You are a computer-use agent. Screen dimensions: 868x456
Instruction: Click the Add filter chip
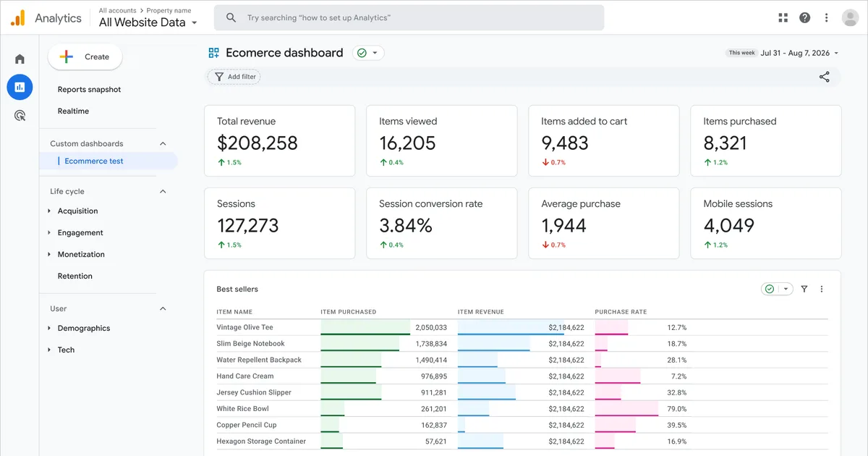pyautogui.click(x=234, y=77)
